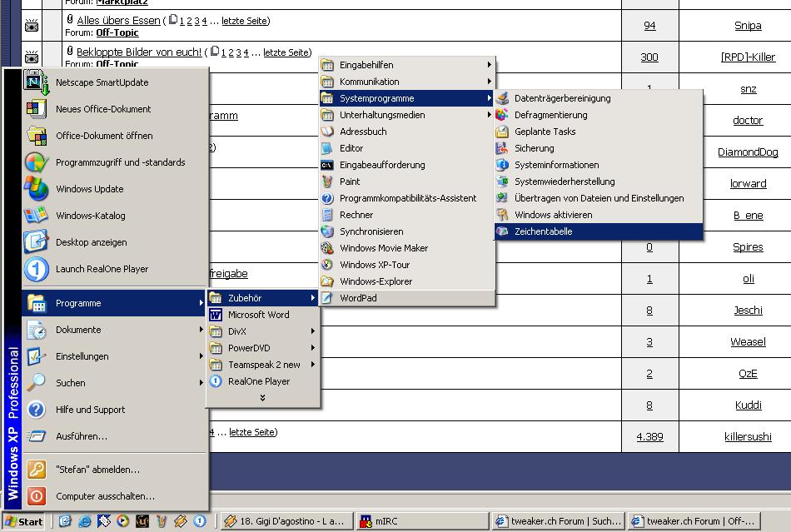Start the Rechner calculator
Screen dimensions: 791x532
[356, 215]
